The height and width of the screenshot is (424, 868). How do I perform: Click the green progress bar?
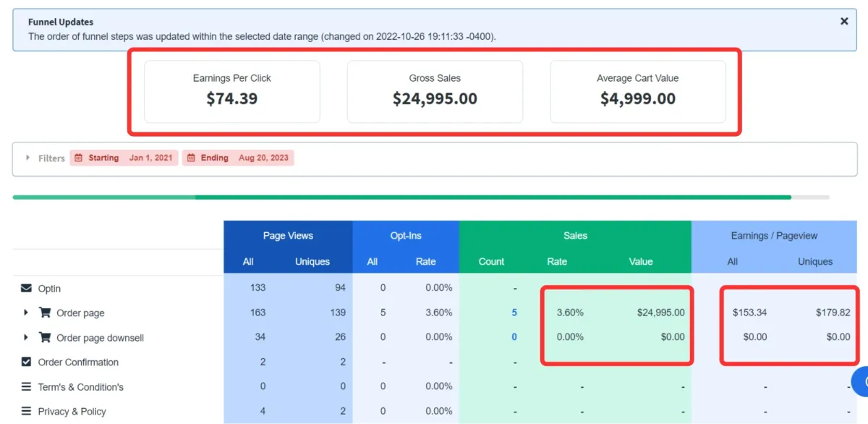pyautogui.click(x=402, y=197)
